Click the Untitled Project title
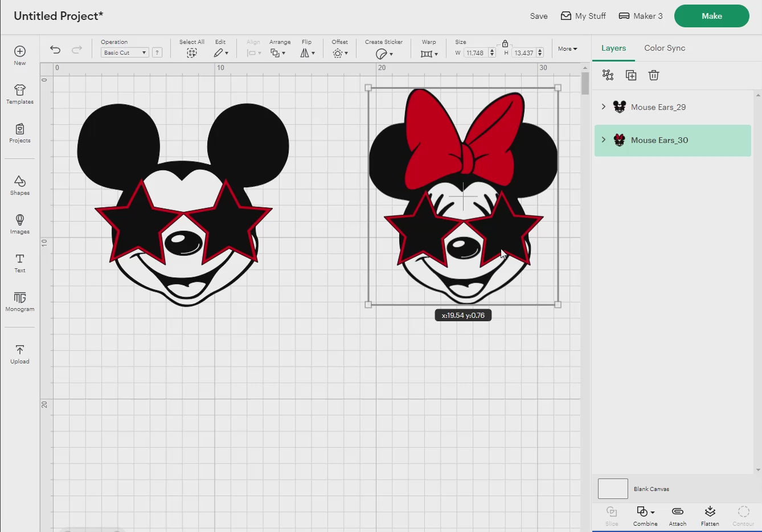 point(59,16)
